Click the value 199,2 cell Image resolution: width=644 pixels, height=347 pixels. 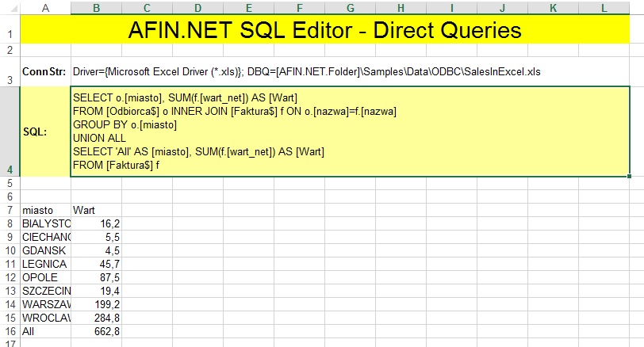96,304
